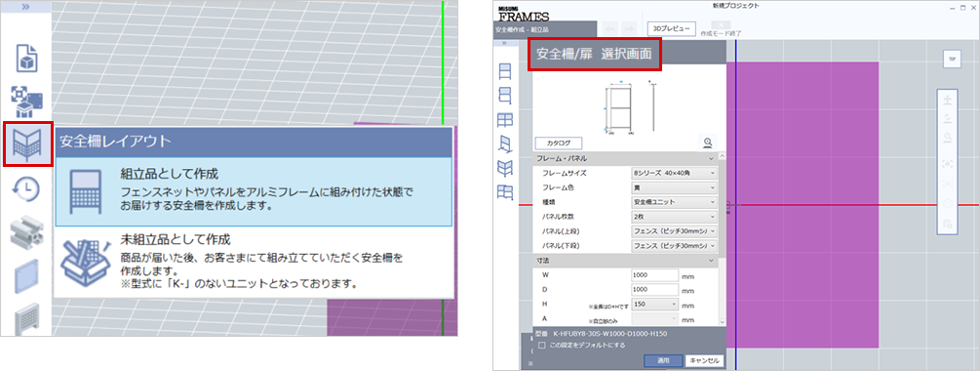Open the パネル枚数 dropdown
980x371 pixels.
click(x=674, y=217)
